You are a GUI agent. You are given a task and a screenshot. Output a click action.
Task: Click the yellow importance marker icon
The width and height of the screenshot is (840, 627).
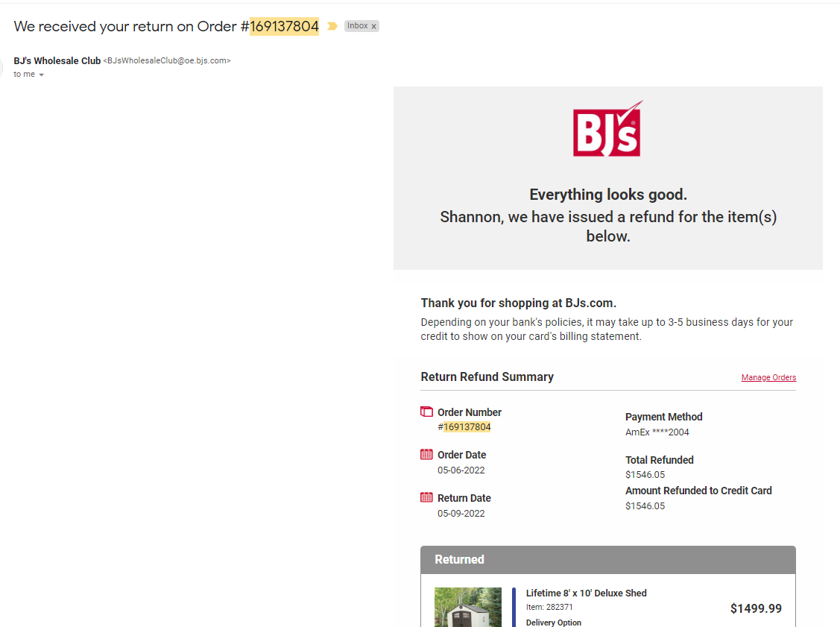[x=332, y=26]
